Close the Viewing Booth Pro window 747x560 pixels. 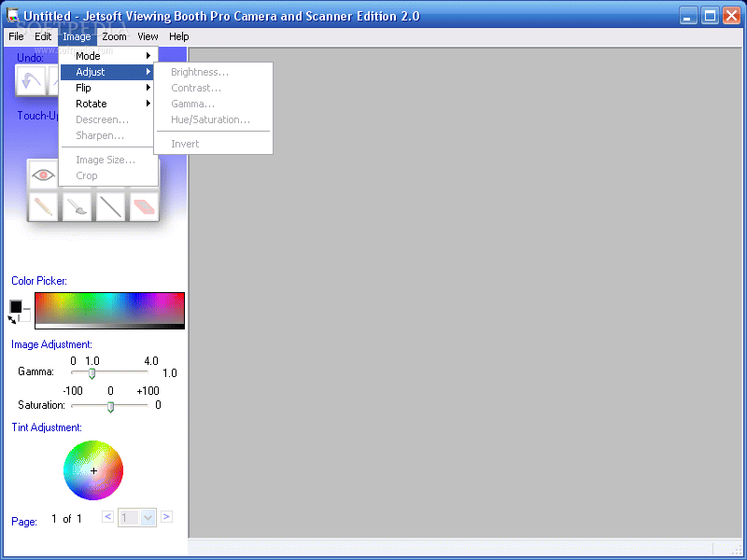[732, 16]
